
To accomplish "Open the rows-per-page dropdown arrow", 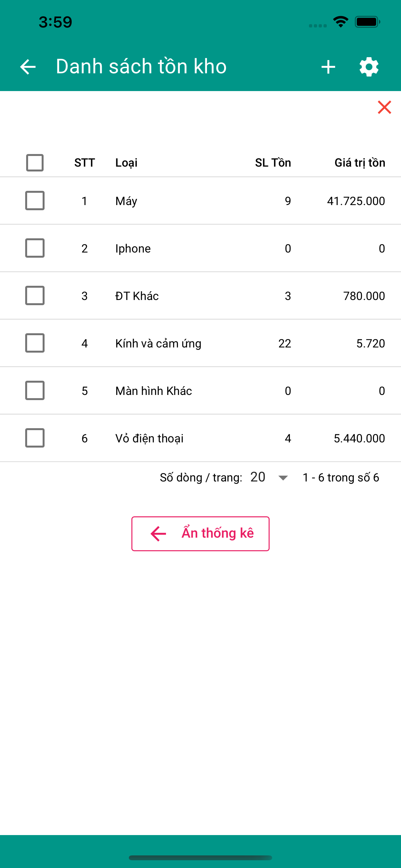I will [283, 478].
